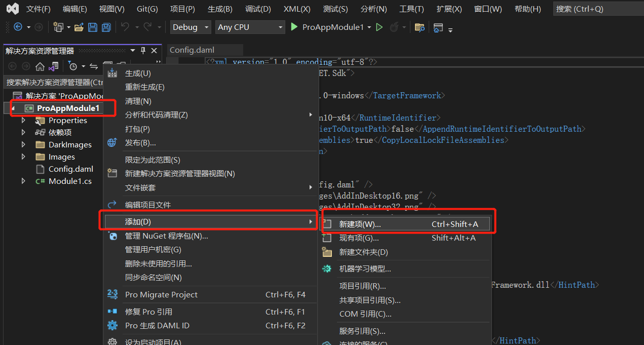Screen dimensions: 644x345
Task: Expand the Images folder node
Action: (23, 157)
